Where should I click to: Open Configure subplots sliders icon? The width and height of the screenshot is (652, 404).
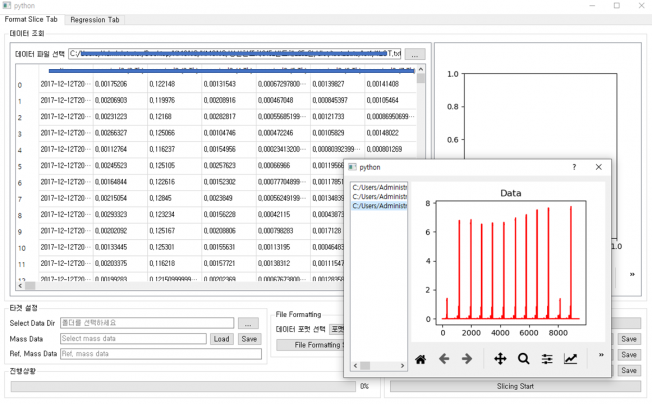tap(547, 358)
